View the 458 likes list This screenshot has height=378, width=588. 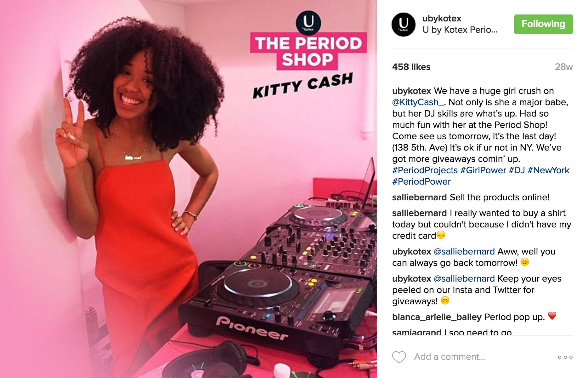pos(411,67)
